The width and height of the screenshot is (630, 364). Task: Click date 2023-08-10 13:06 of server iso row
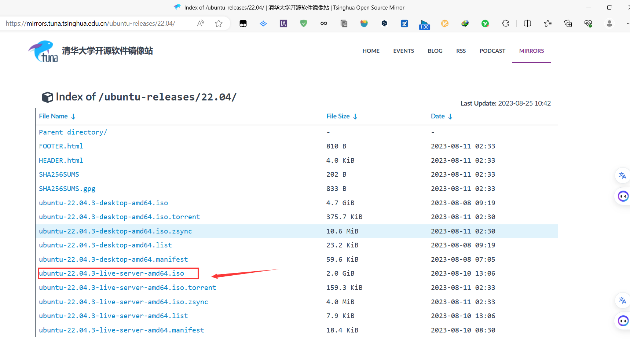(x=463, y=273)
